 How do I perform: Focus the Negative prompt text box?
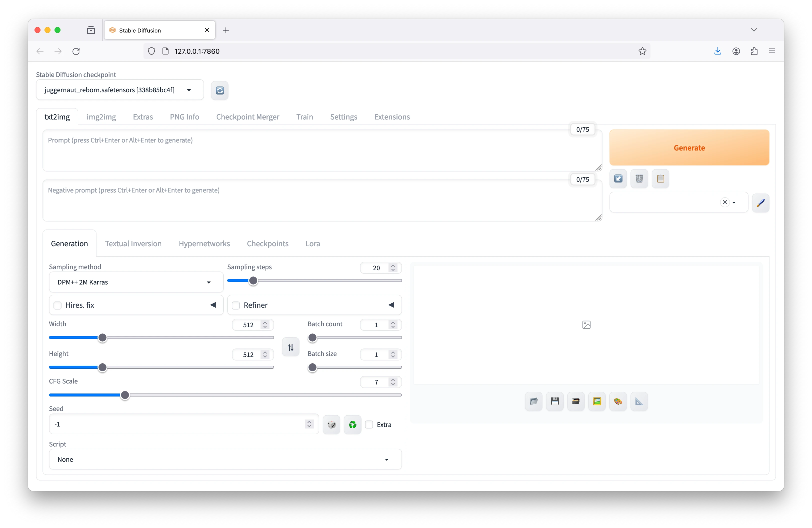tap(322, 200)
